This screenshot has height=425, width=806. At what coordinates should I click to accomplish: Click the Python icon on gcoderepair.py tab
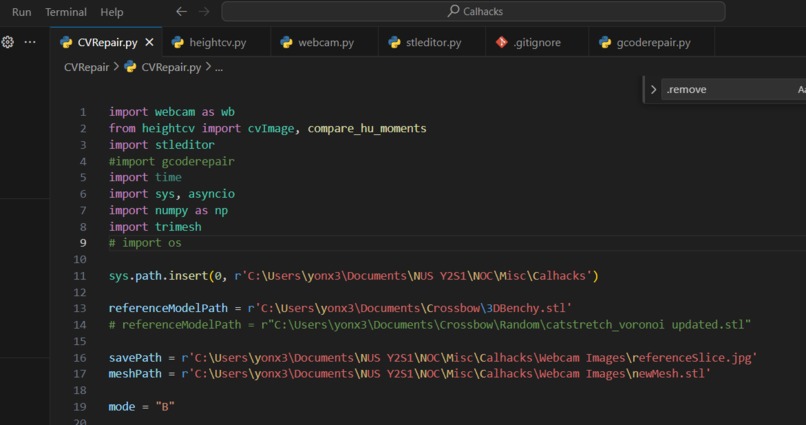point(605,42)
